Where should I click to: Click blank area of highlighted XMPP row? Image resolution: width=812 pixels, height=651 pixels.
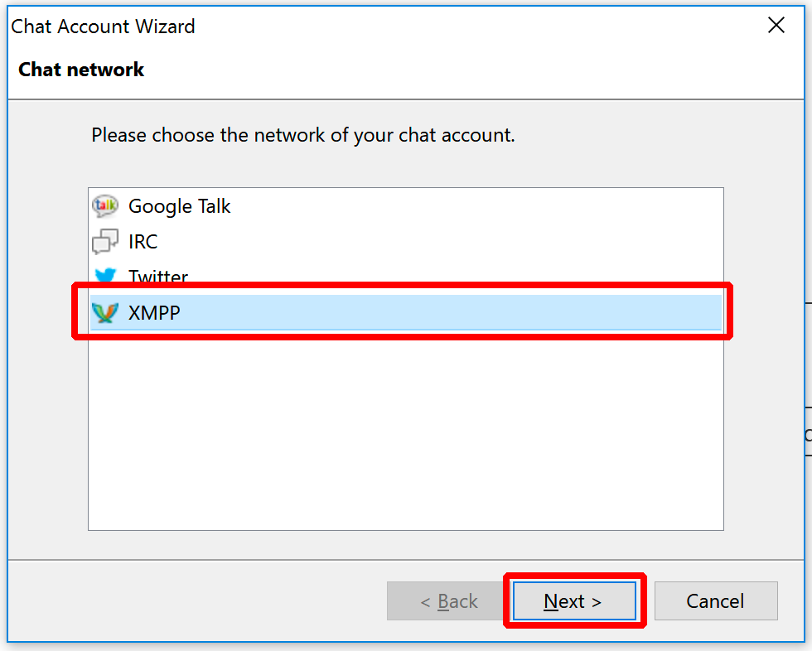tap(451, 312)
